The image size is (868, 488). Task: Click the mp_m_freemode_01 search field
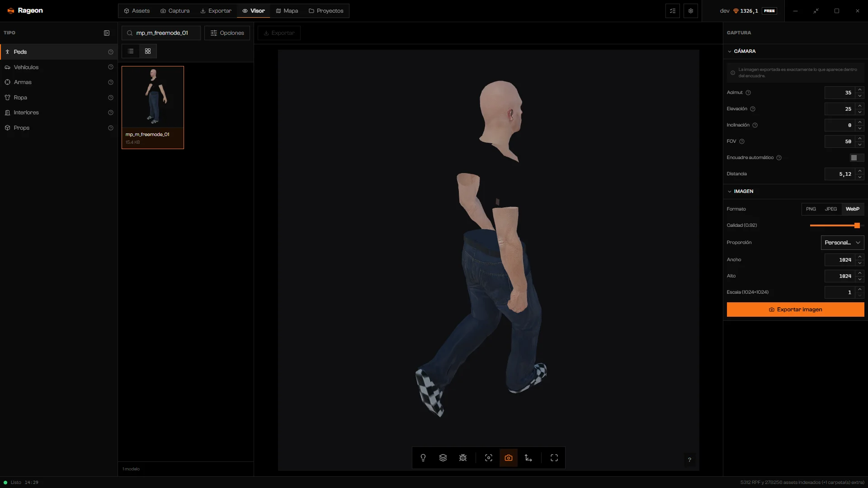tap(161, 33)
